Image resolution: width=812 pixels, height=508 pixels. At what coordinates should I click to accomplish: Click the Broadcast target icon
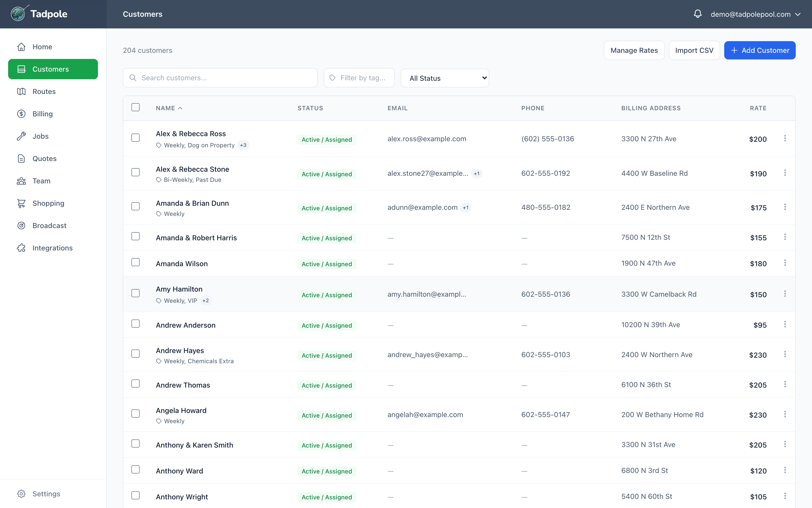(21, 226)
